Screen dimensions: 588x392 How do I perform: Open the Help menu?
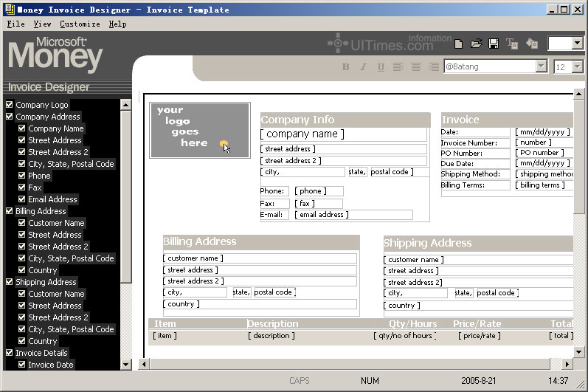[118, 24]
